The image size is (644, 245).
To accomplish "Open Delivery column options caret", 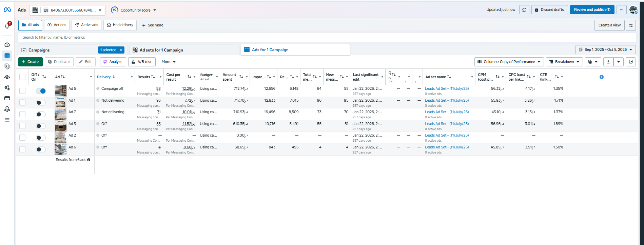I will point(132,77).
